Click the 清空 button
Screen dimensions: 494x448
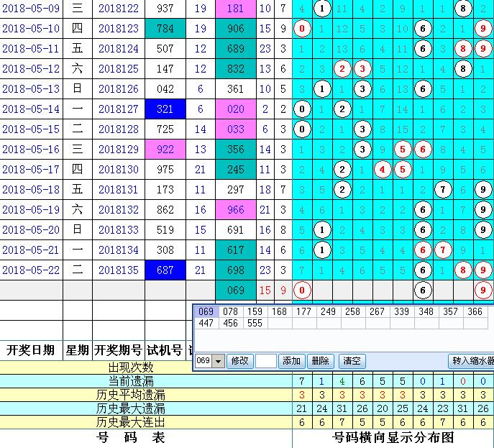pos(352,361)
